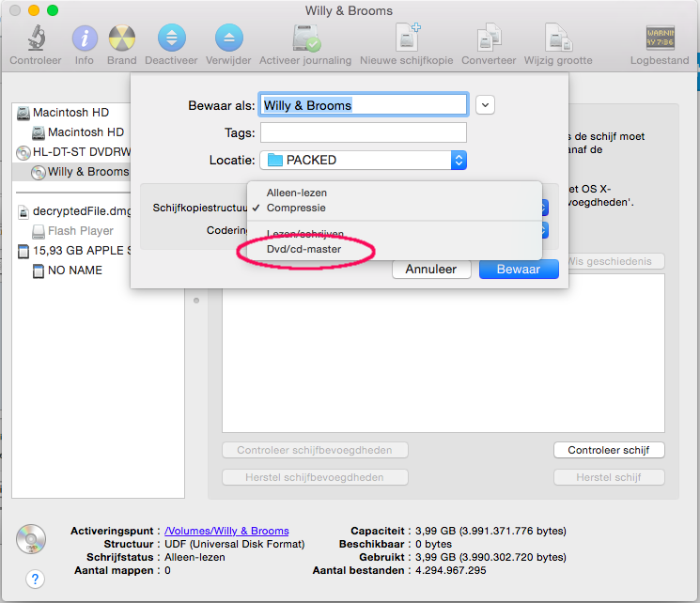Click the Brand burn disc icon
The height and width of the screenshot is (603, 700).
(121, 39)
